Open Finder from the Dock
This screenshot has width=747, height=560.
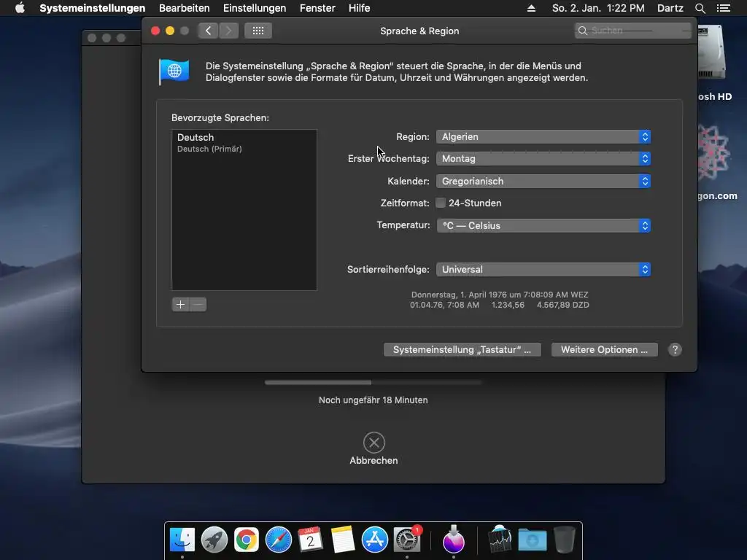(182, 540)
